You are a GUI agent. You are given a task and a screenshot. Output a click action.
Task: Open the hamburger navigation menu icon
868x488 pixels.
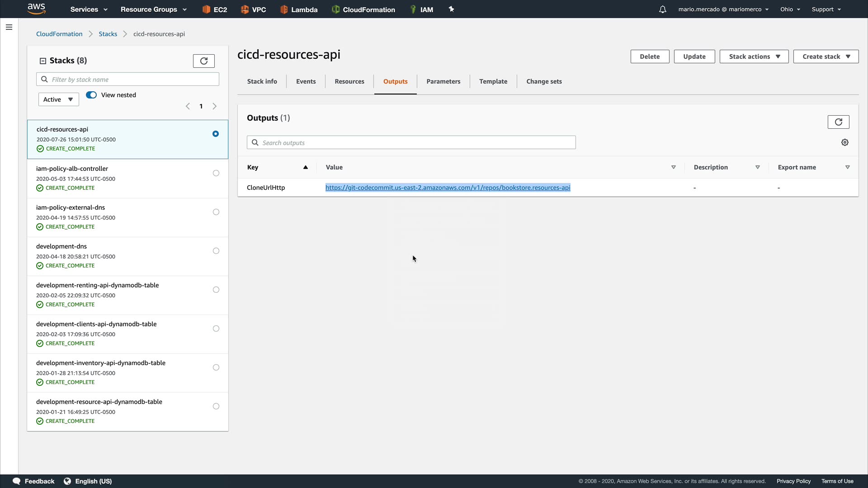(9, 27)
